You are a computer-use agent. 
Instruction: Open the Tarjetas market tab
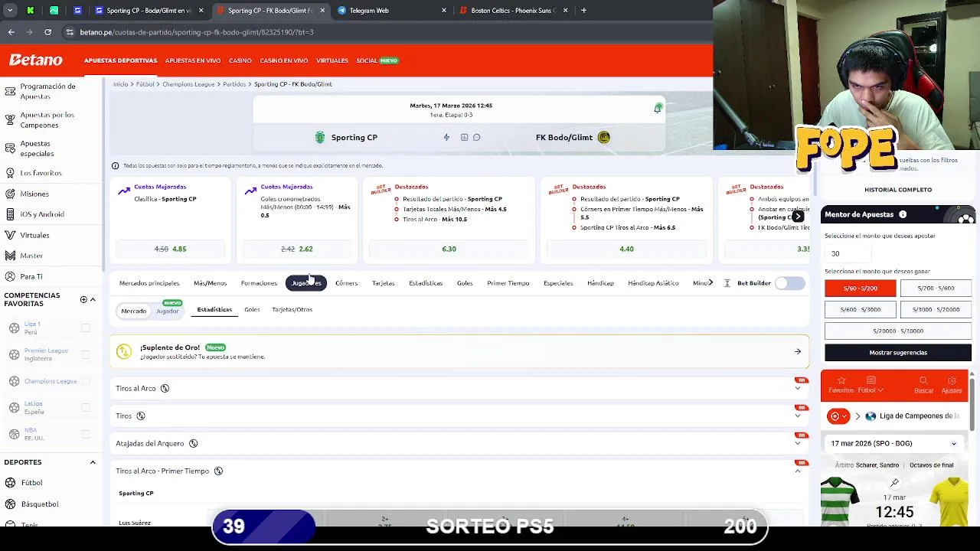coord(383,283)
